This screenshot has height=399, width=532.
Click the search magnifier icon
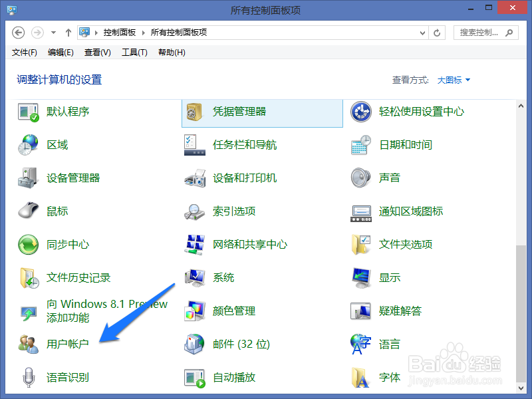[x=509, y=33]
